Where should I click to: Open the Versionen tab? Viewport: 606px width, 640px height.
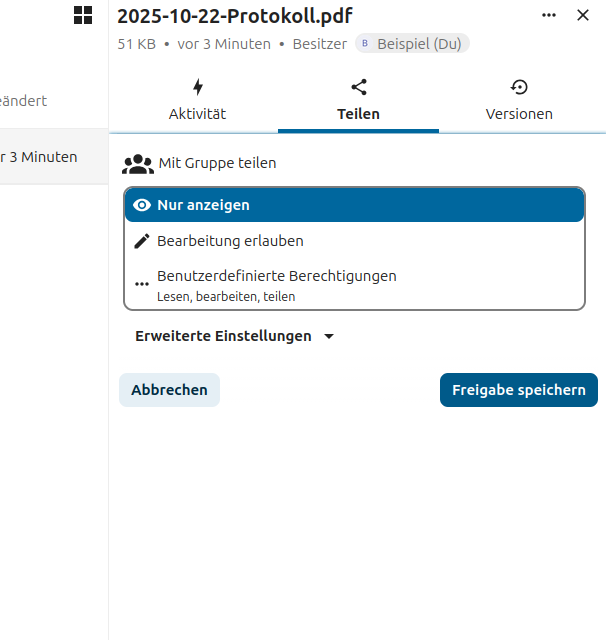click(x=519, y=113)
